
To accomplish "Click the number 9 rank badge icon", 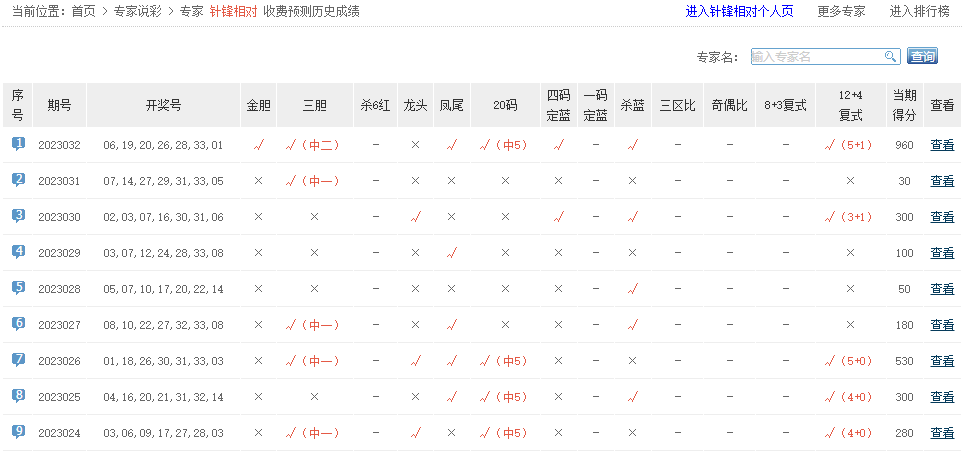I will click(x=18, y=432).
